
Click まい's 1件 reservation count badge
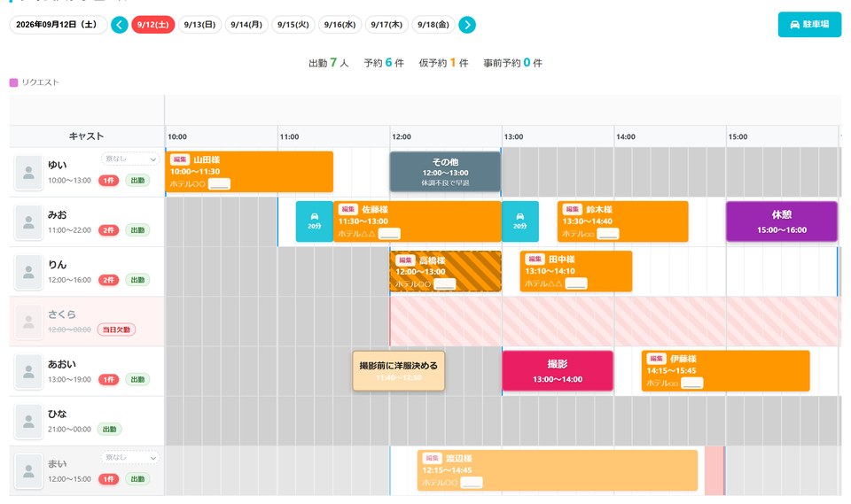[x=108, y=479]
